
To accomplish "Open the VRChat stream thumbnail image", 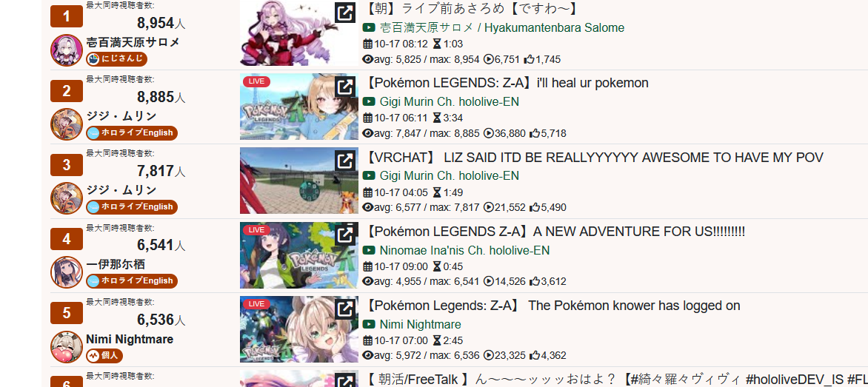I will (x=299, y=181).
